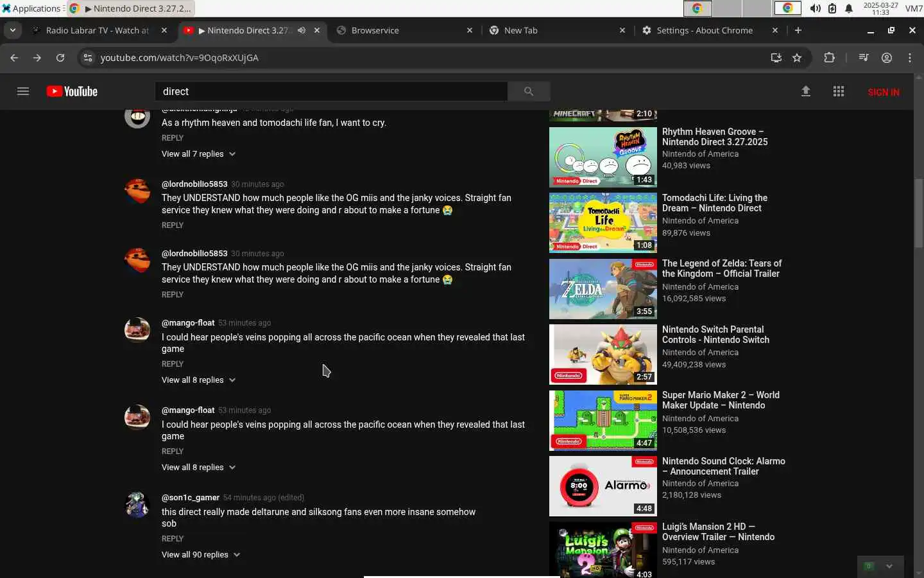Viewport: 924px width, 578px height.
Task: Open Super Mario Maker 2 World Maker thumbnail
Action: 603,421
